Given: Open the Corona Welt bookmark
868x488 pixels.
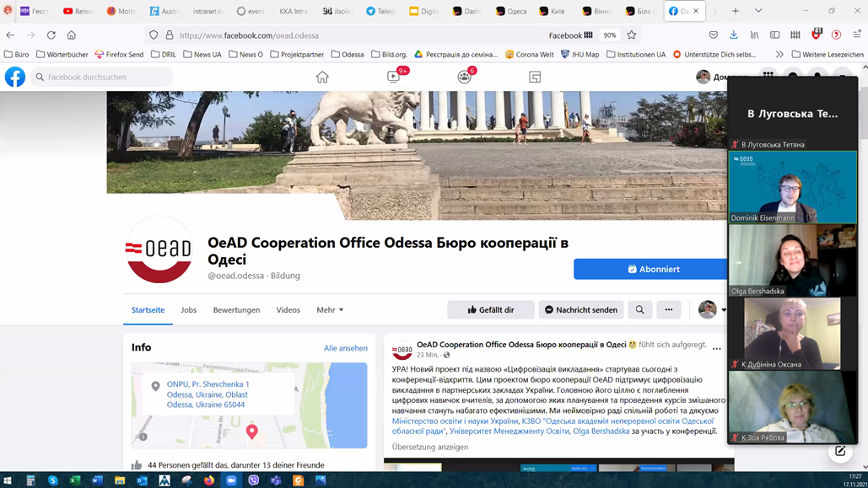Looking at the screenshot, I should point(529,54).
